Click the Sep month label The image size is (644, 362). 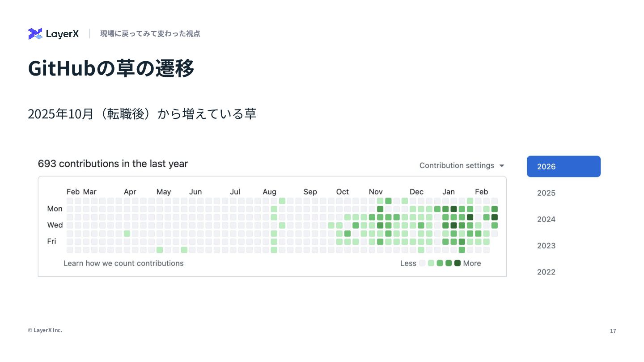(310, 192)
